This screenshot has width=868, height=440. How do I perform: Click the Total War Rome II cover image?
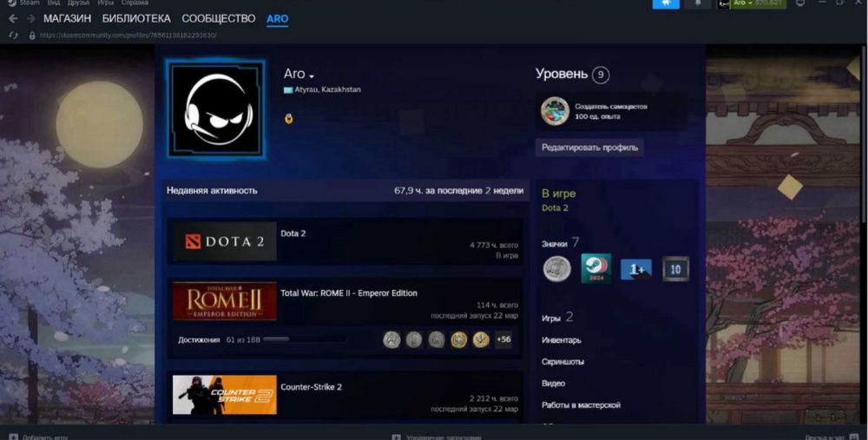(x=224, y=301)
